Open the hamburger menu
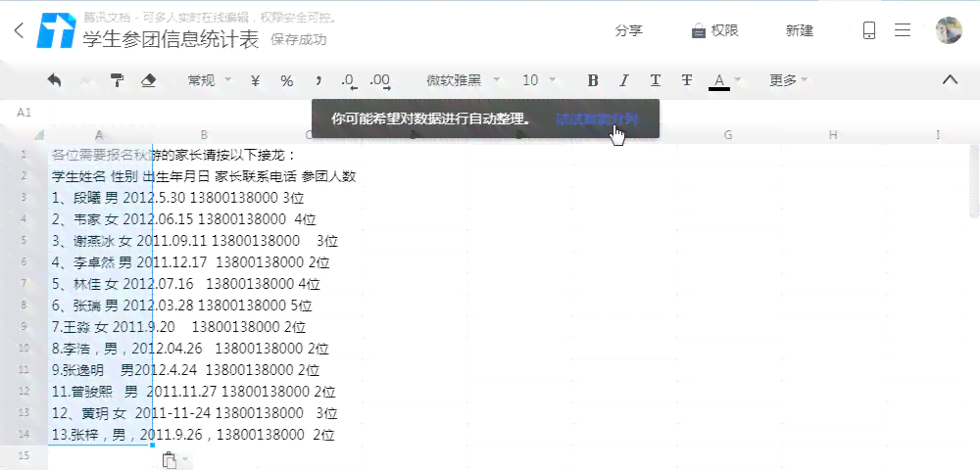Viewport: 980px width, 470px height. click(902, 30)
